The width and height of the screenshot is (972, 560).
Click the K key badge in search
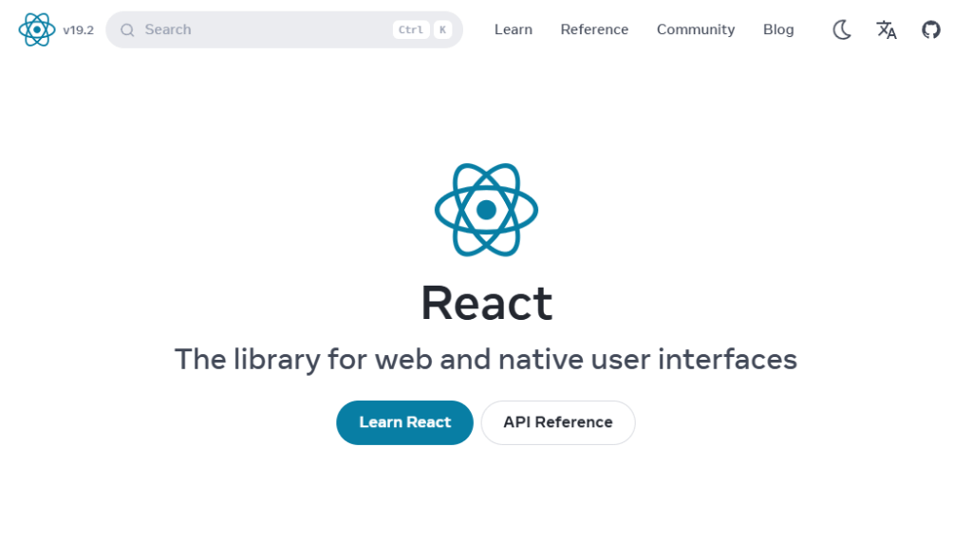pyautogui.click(x=442, y=29)
